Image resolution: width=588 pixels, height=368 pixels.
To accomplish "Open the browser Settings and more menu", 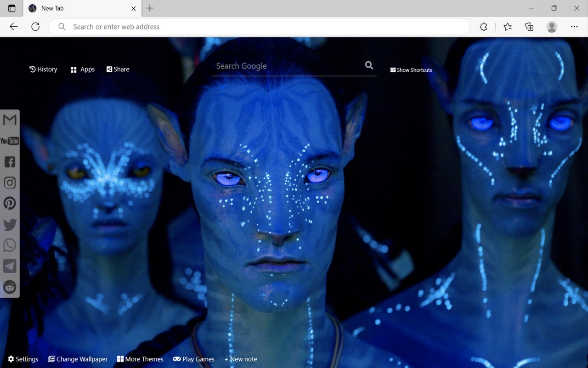I will 574,27.
